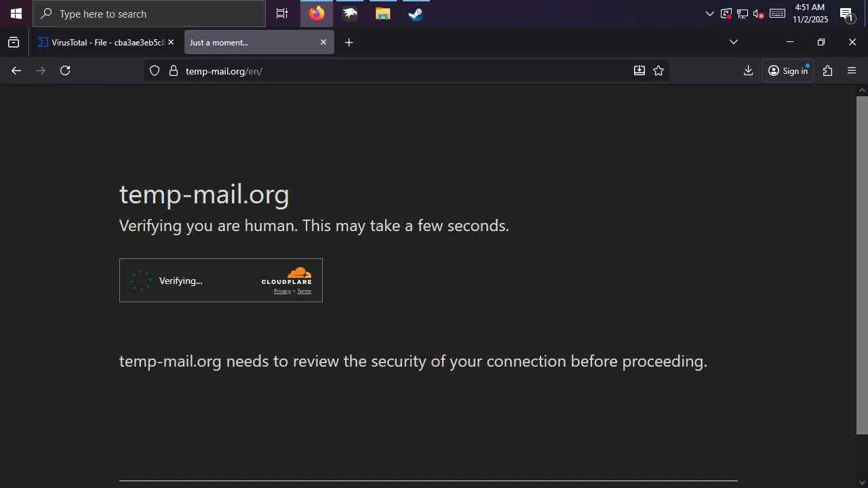Expand the list all tabs dropdown
This screenshot has height=488, width=868.
click(x=733, y=42)
